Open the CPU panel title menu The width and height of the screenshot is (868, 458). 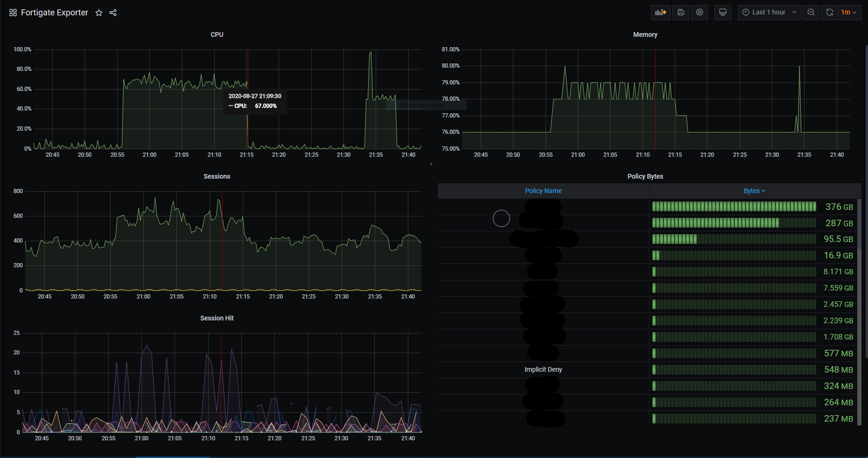[217, 35]
